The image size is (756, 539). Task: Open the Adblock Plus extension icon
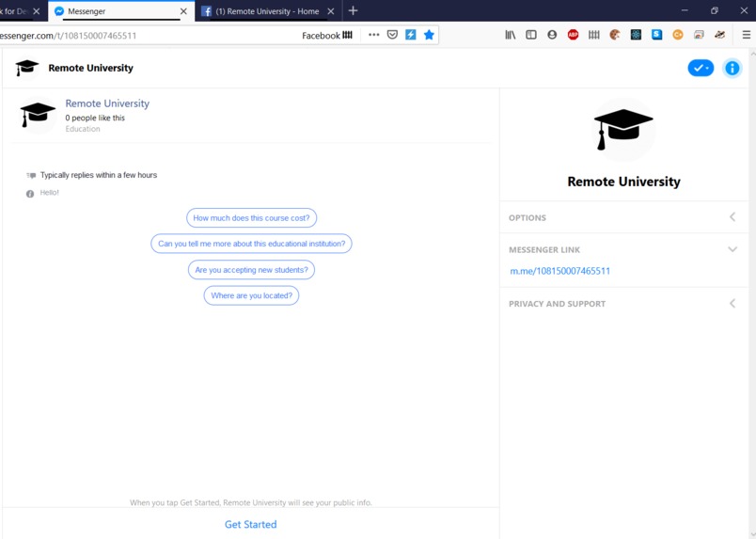click(573, 35)
